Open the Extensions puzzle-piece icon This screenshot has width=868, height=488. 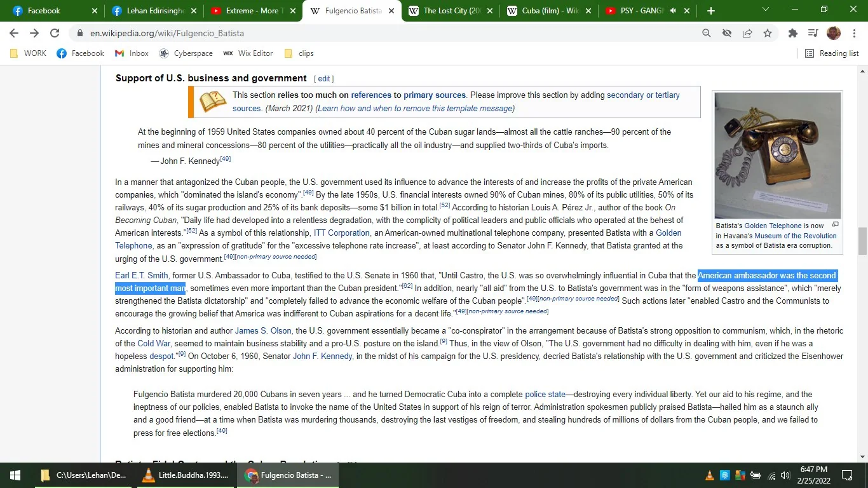[x=793, y=33]
